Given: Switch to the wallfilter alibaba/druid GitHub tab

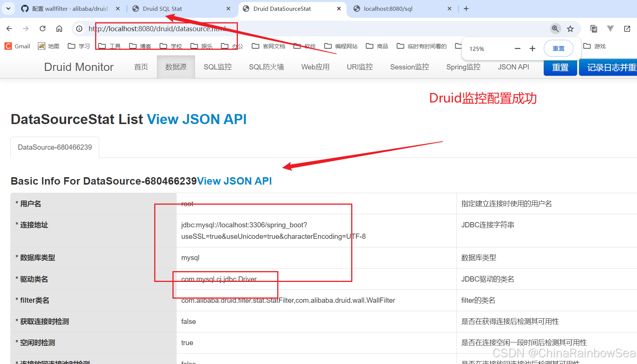Looking at the screenshot, I should [x=71, y=9].
